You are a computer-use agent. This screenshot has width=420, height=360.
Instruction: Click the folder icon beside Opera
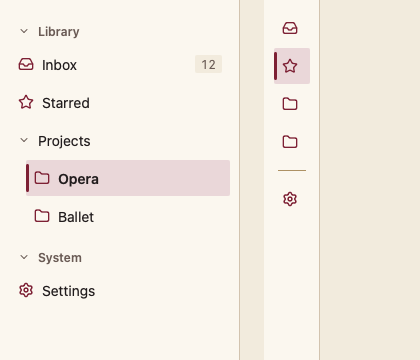42,178
